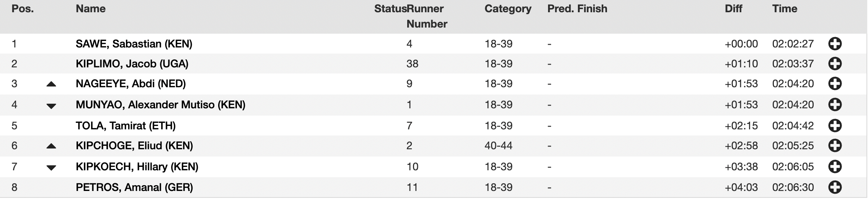Click down arrow beside Alexander Mutiso Munyao
The width and height of the screenshot is (868, 199).
[x=51, y=106]
